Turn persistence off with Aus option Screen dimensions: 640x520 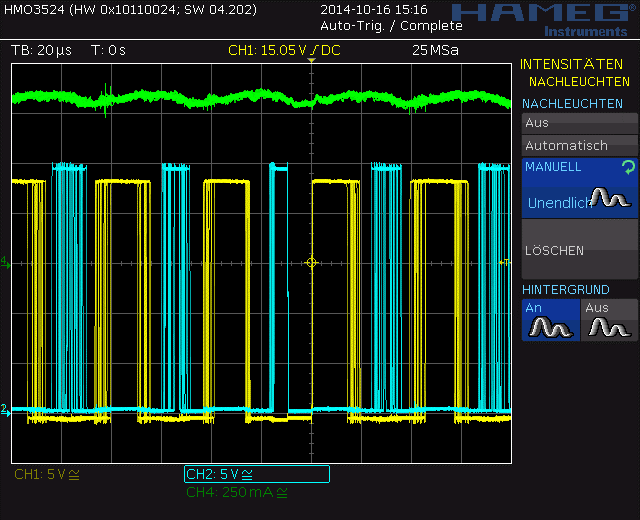[579, 123]
